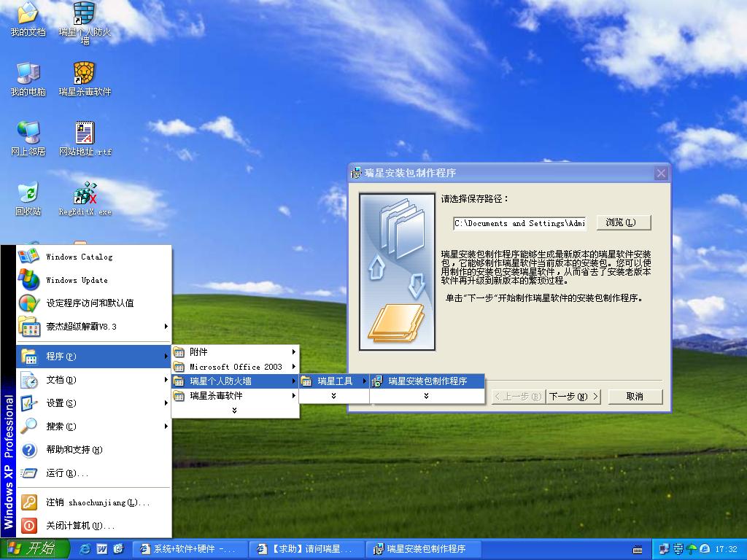Click 下一步(N) next button
This screenshot has height=560, width=747.
coord(573,396)
